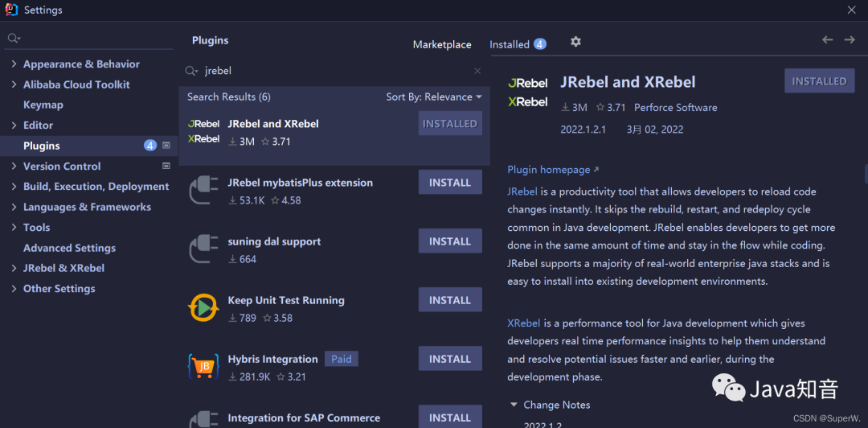Click the XRebel link in description
This screenshot has height=428, width=868.
[524, 323]
